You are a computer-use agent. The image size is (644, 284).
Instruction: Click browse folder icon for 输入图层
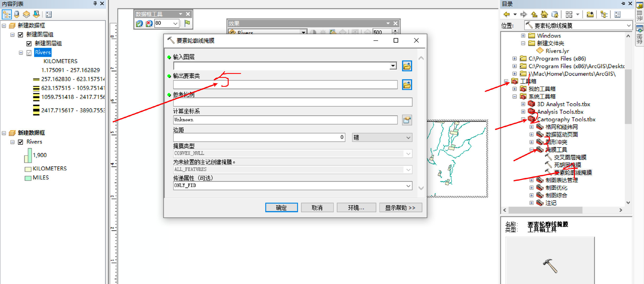(407, 66)
